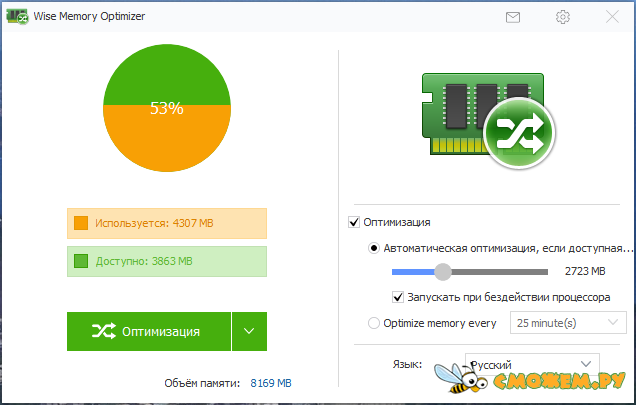Click the memory threshold slider handle

coord(443,271)
